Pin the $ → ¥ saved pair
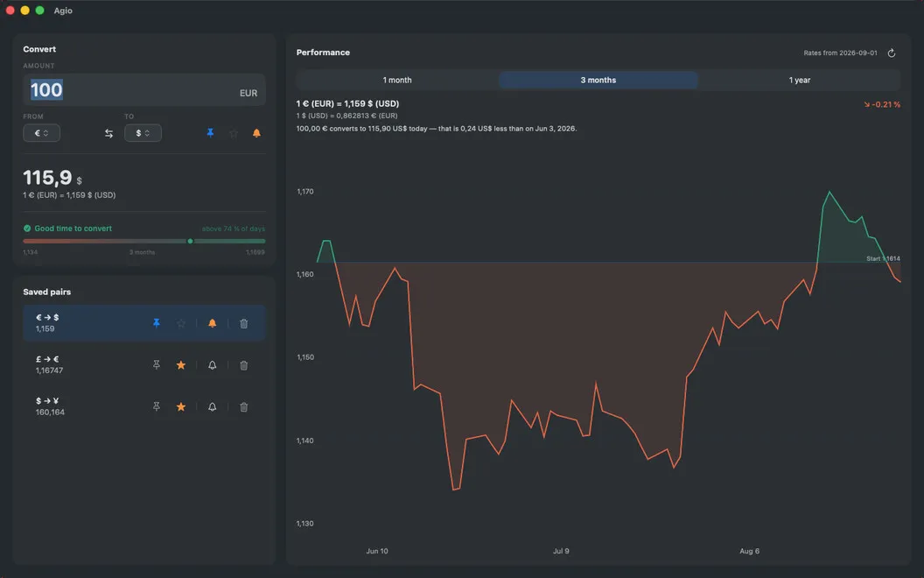Screen dimensions: 924x578 (x=156, y=407)
